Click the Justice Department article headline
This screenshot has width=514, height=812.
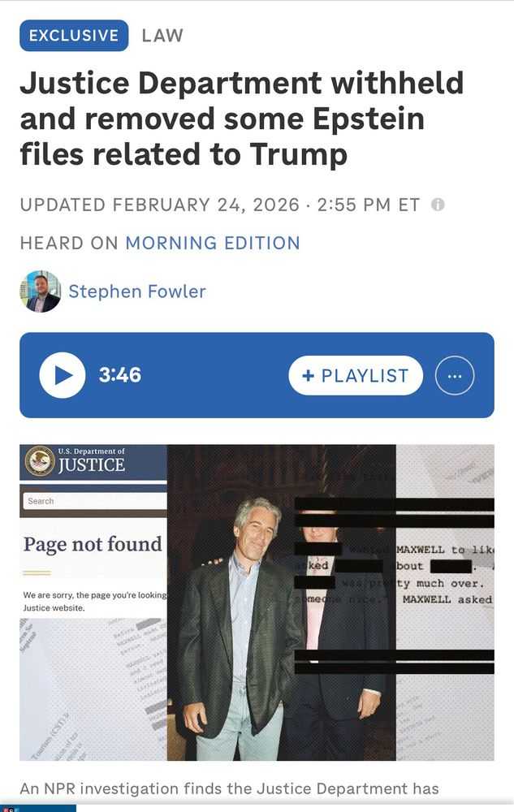point(242,119)
